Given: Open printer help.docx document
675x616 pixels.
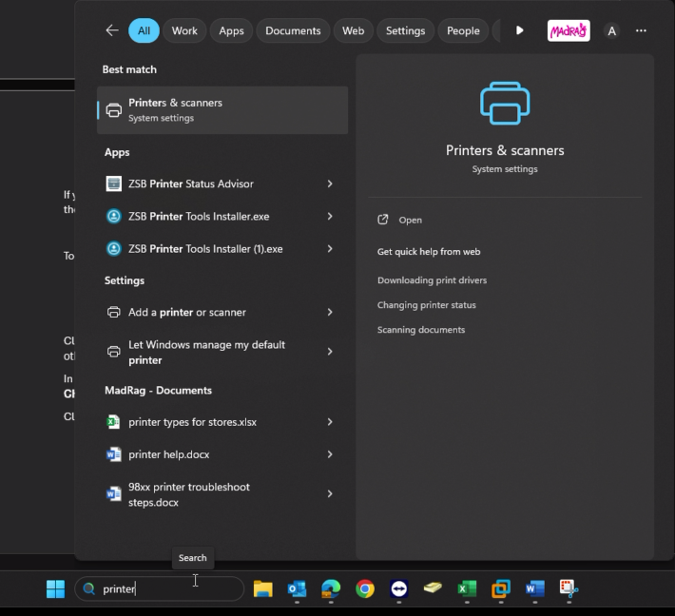Looking at the screenshot, I should [222, 454].
